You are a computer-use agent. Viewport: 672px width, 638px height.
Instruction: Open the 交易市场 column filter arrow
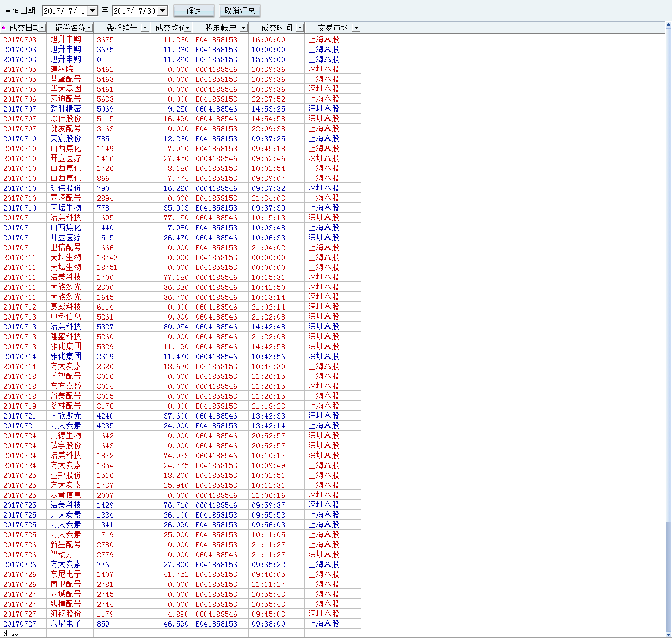point(356,28)
